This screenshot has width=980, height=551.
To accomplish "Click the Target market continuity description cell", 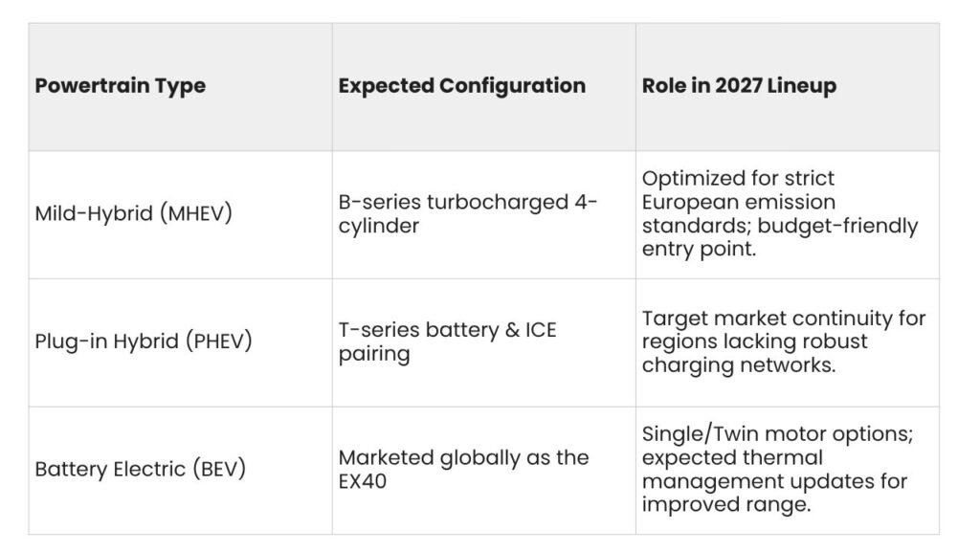I will (788, 343).
